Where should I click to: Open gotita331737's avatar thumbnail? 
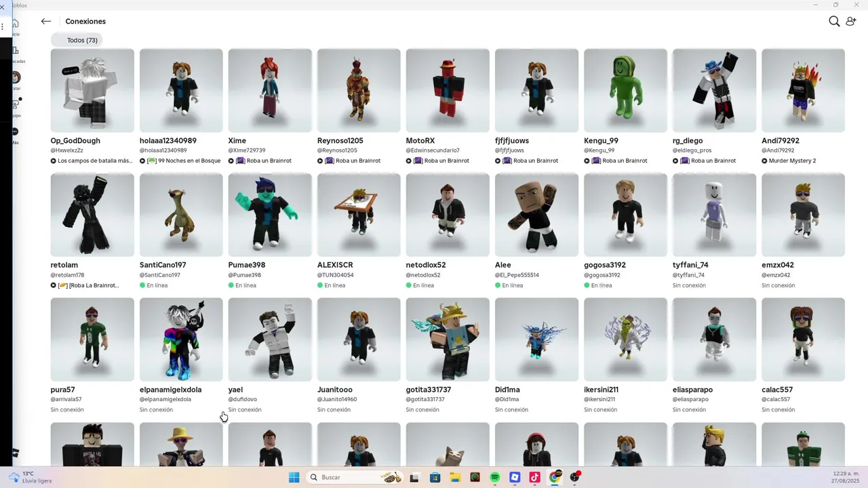pyautogui.click(x=448, y=340)
